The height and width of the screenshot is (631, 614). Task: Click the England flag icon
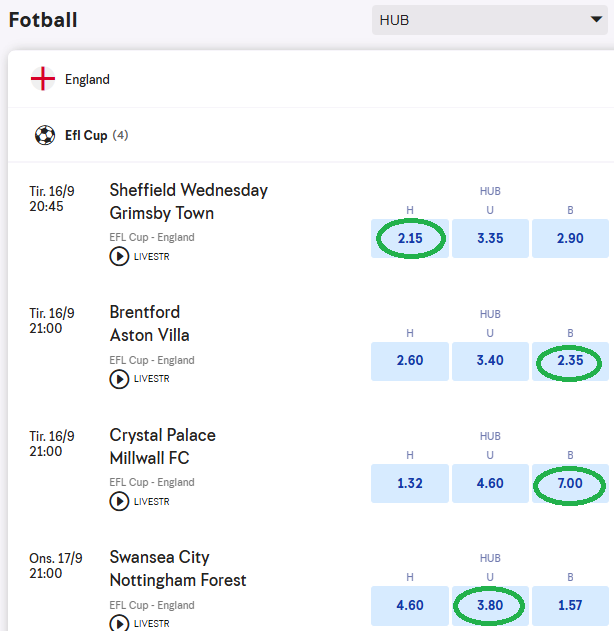43,79
